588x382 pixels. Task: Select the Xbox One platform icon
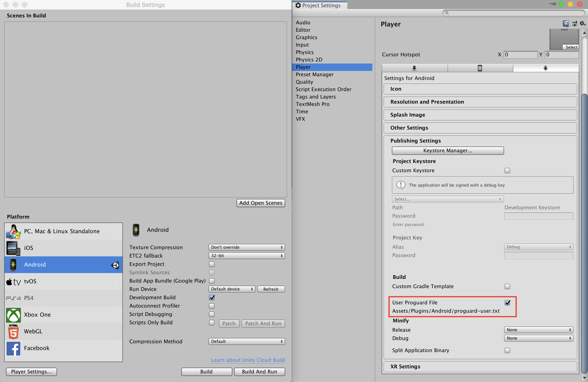13,315
